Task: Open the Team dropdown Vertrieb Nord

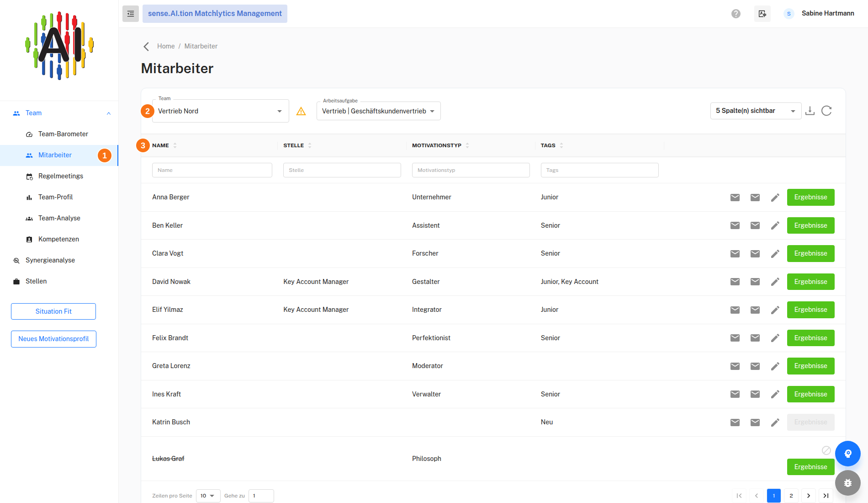Action: coord(221,111)
